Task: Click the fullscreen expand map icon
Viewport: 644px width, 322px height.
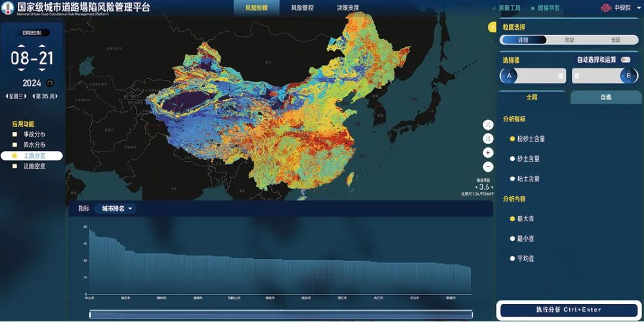Action: 488,138
